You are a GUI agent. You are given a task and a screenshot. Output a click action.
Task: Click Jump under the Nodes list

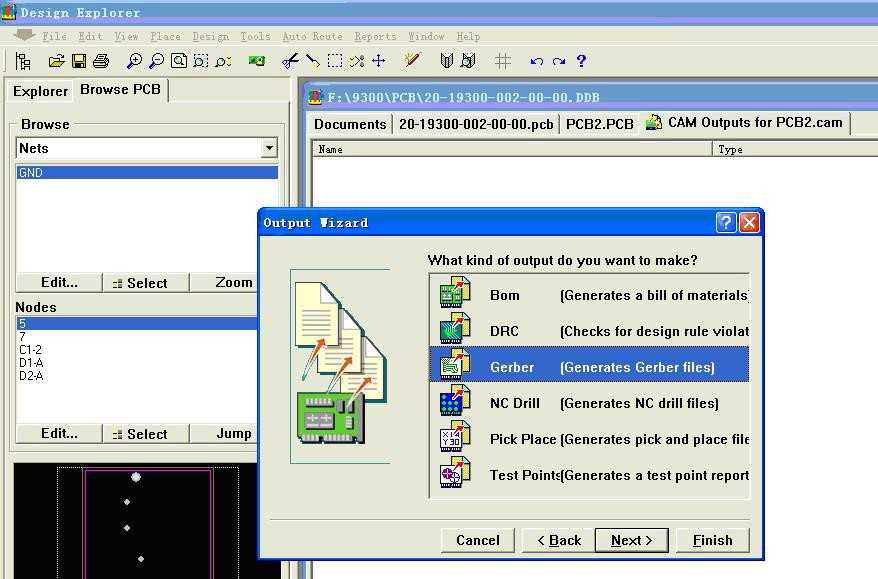[224, 433]
